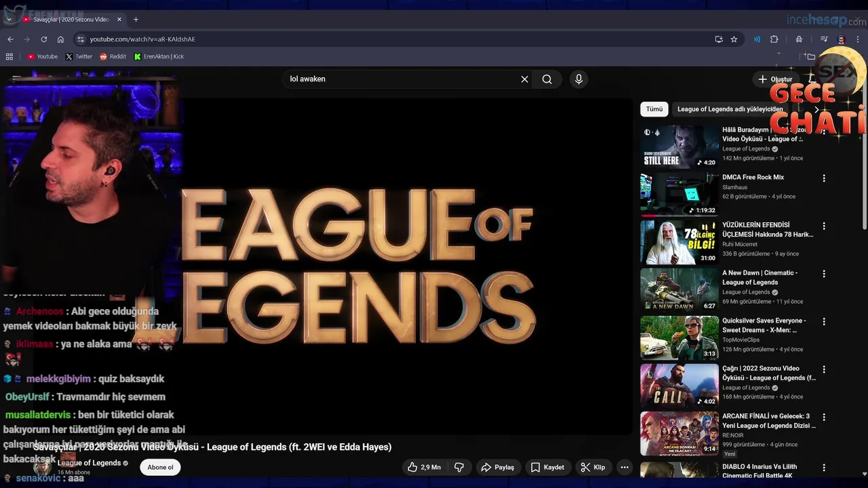Open the browser profile avatar
The width and height of the screenshot is (868, 488).
pyautogui.click(x=841, y=39)
